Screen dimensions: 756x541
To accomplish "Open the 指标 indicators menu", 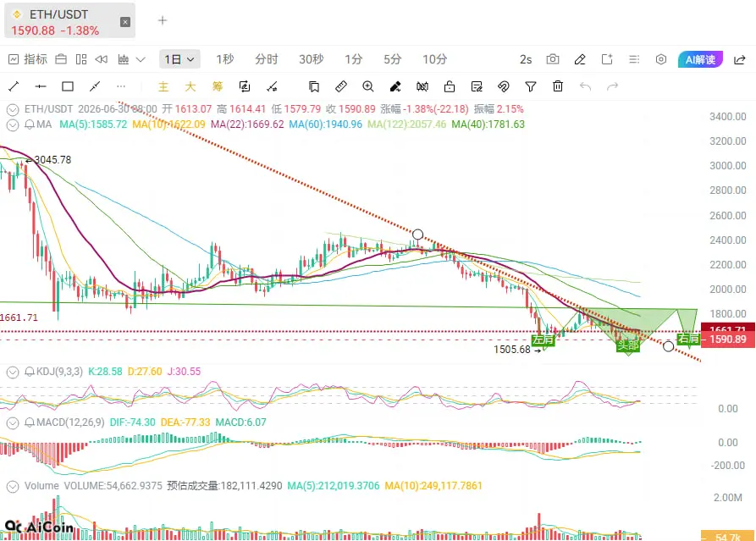I will [28, 59].
